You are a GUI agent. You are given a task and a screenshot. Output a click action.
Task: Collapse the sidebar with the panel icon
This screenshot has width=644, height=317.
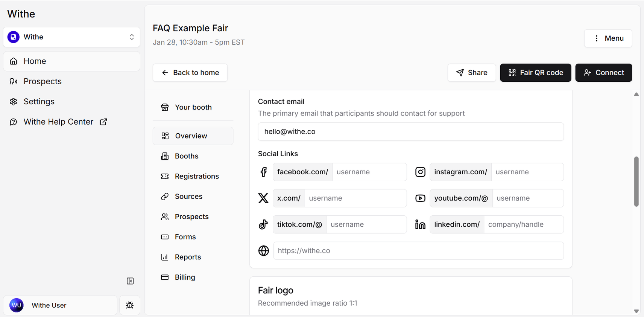pyautogui.click(x=130, y=281)
